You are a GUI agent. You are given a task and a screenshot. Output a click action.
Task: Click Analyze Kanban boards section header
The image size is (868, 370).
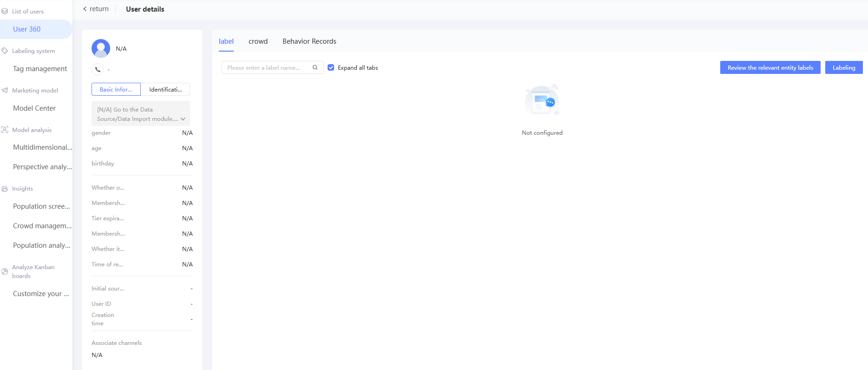tap(33, 271)
